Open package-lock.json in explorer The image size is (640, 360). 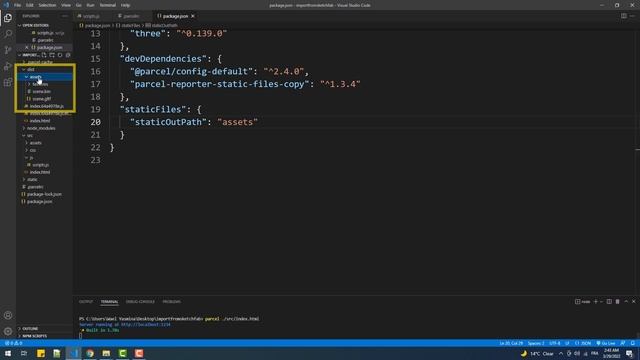coord(45,194)
